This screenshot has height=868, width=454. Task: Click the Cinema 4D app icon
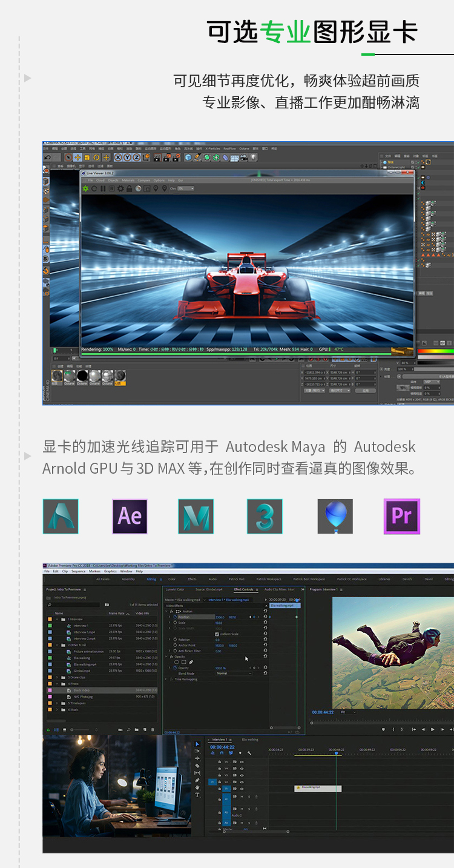tap(335, 516)
